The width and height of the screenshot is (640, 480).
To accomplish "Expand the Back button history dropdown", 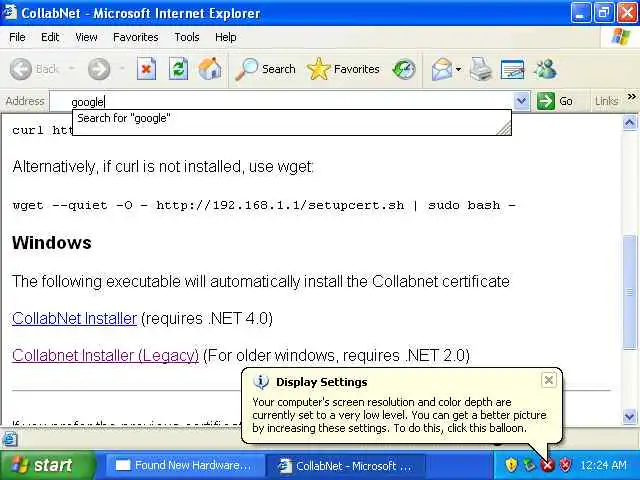I will [x=71, y=69].
